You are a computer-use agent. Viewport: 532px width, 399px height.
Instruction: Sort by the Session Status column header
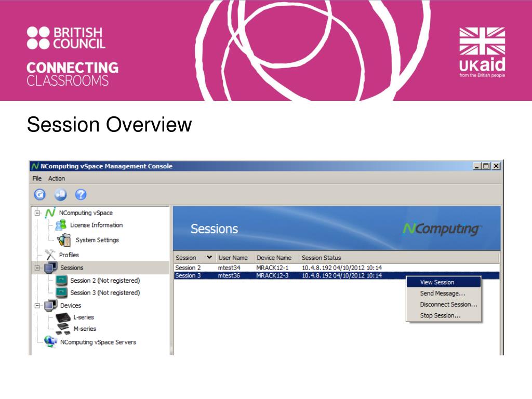pos(321,258)
